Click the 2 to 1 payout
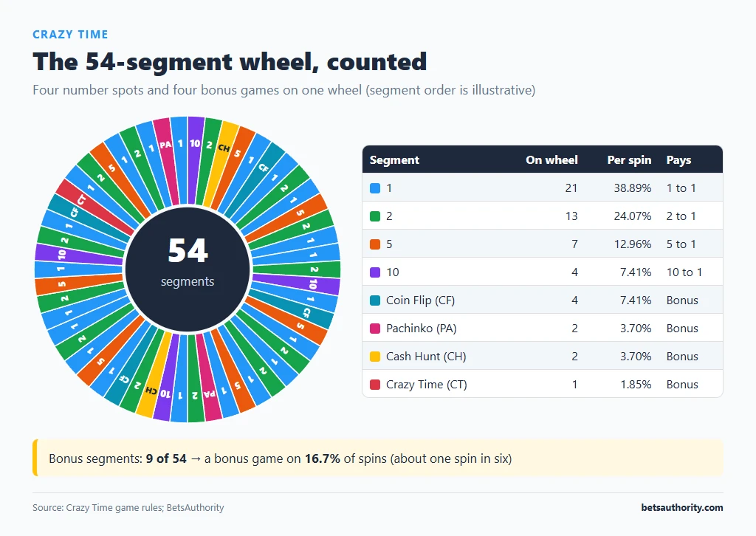Screen dimensions: 756x536 (x=681, y=216)
